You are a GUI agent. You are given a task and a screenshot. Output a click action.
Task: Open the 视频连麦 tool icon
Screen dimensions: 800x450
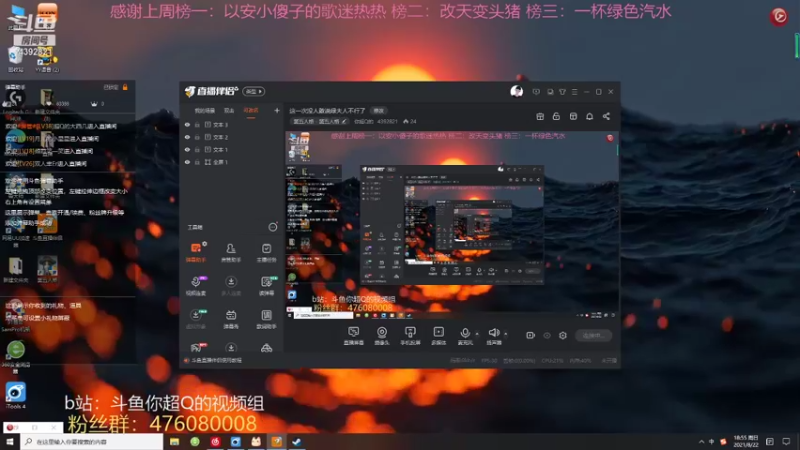pos(195,286)
